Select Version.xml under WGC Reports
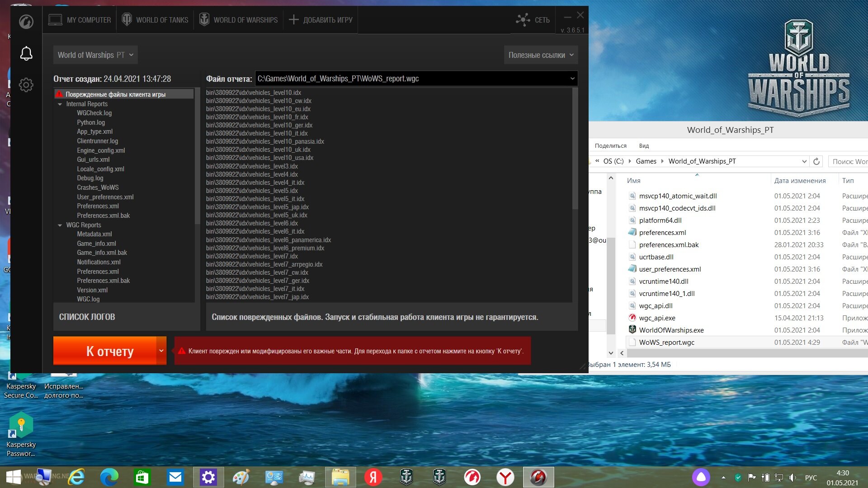This screenshot has height=488, width=868. coord(92,290)
